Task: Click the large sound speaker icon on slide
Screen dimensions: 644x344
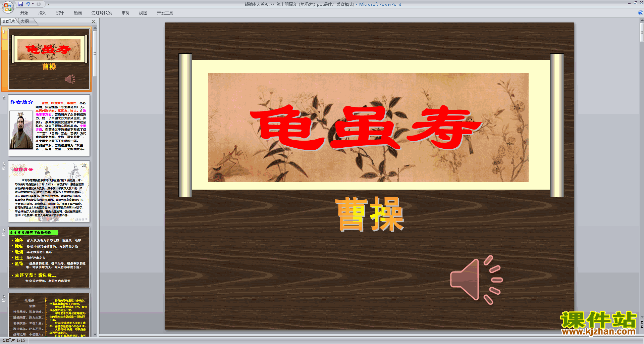Action: [x=476, y=280]
